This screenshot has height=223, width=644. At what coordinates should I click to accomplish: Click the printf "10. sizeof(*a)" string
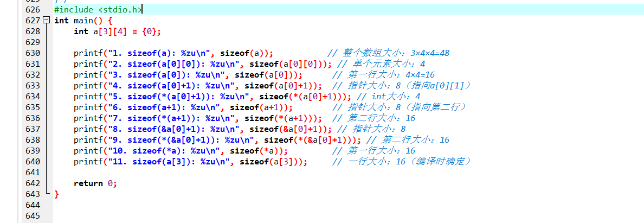164,151
